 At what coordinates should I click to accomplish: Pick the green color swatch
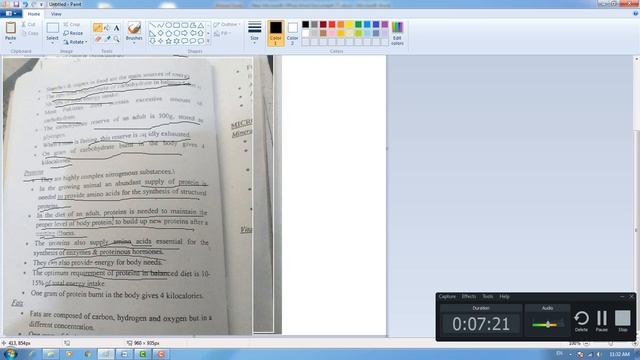pos(358,24)
